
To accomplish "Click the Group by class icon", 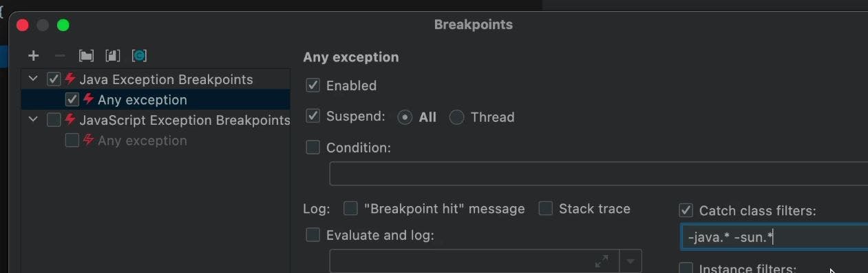I will tap(139, 56).
